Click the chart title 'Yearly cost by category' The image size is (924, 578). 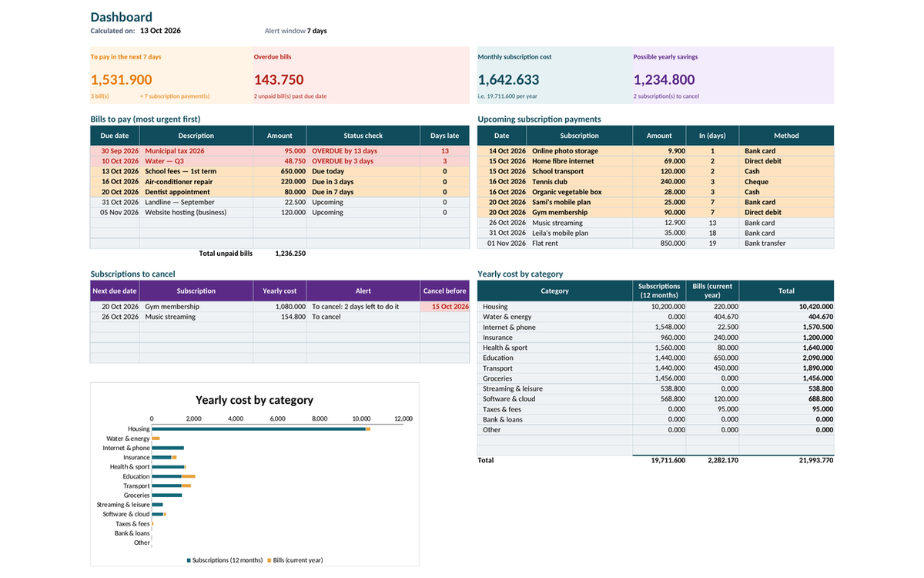pos(254,400)
